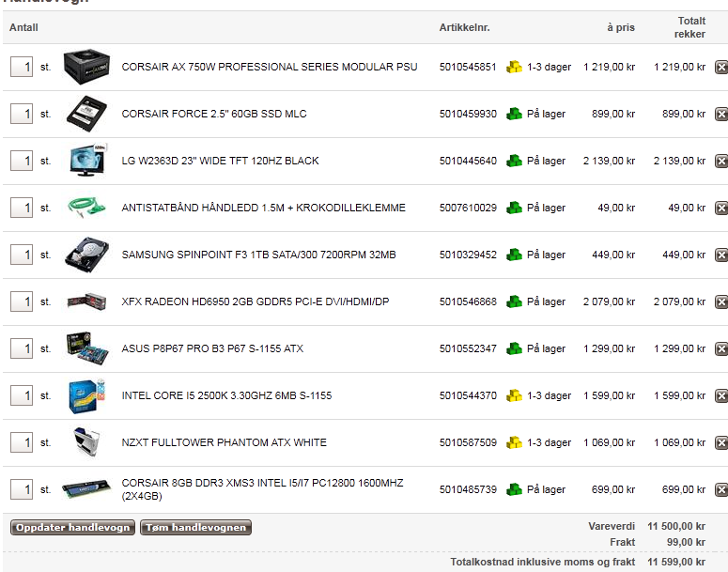Viewport: 728px width, 572px height.
Task: Delete the XFX Radeon HD6950 row
Action: [721, 301]
